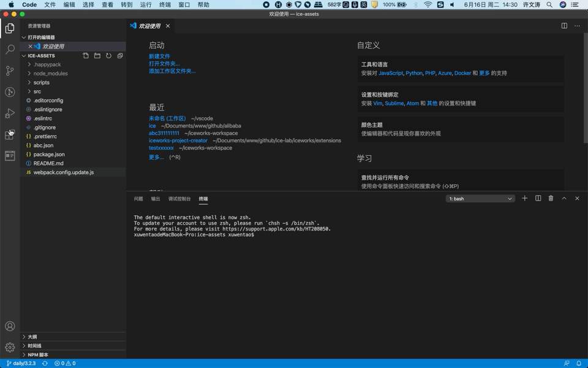Kill the terminal with trash icon
Viewport: 588px width, 368px height.
coord(551,198)
